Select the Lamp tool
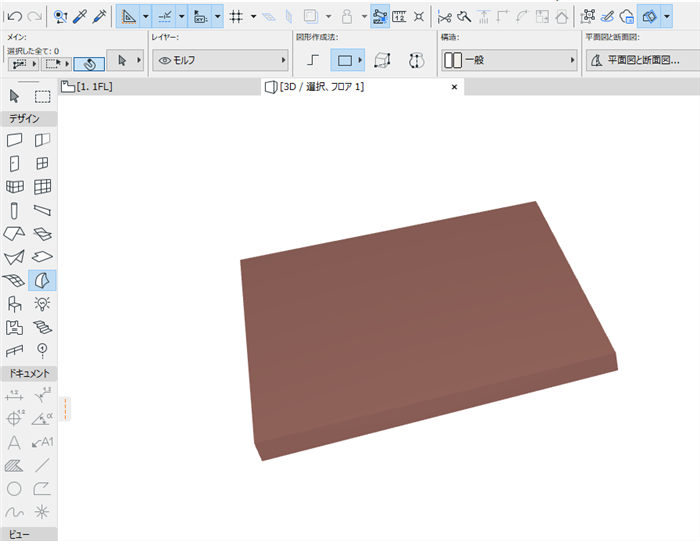This screenshot has height=541, width=700. 42,304
